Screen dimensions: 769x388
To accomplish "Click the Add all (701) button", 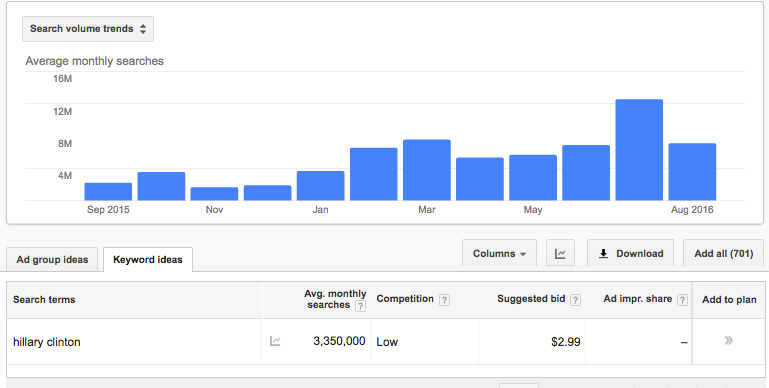I will (x=723, y=253).
